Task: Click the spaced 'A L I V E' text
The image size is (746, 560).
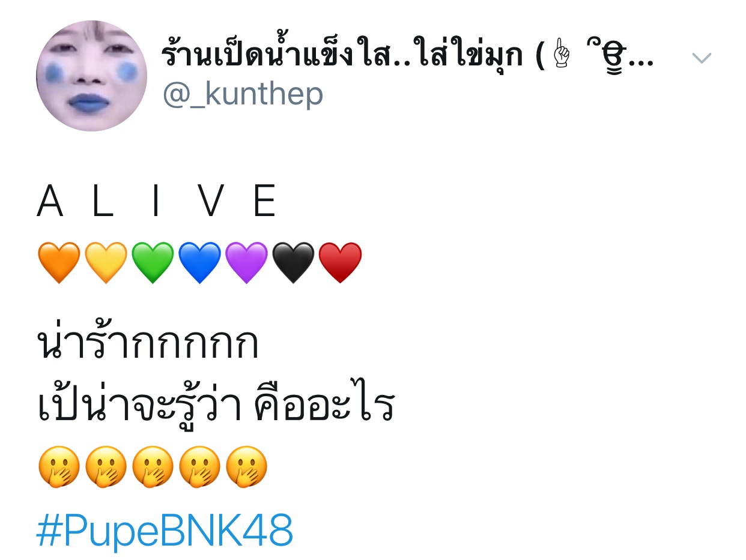Action: pyautogui.click(x=157, y=202)
